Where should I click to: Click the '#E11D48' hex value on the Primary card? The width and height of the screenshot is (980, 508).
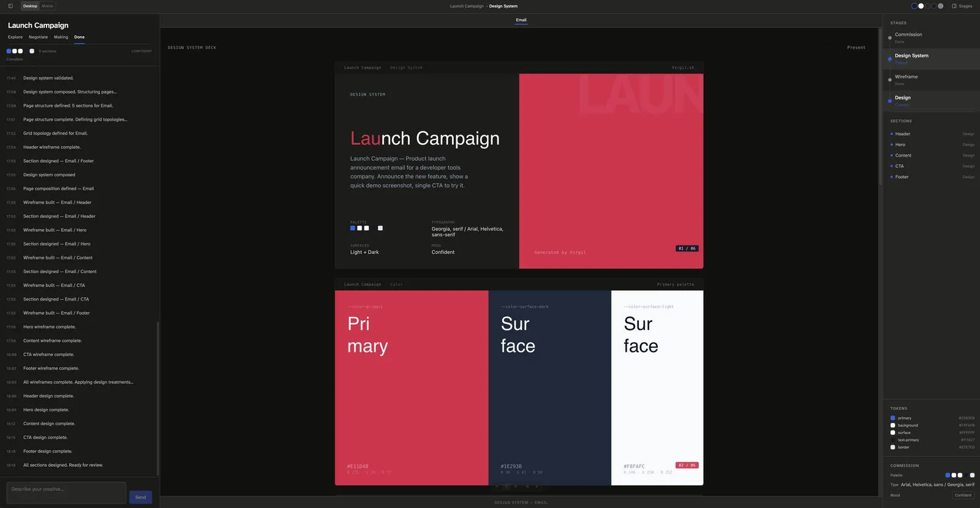pos(358,466)
